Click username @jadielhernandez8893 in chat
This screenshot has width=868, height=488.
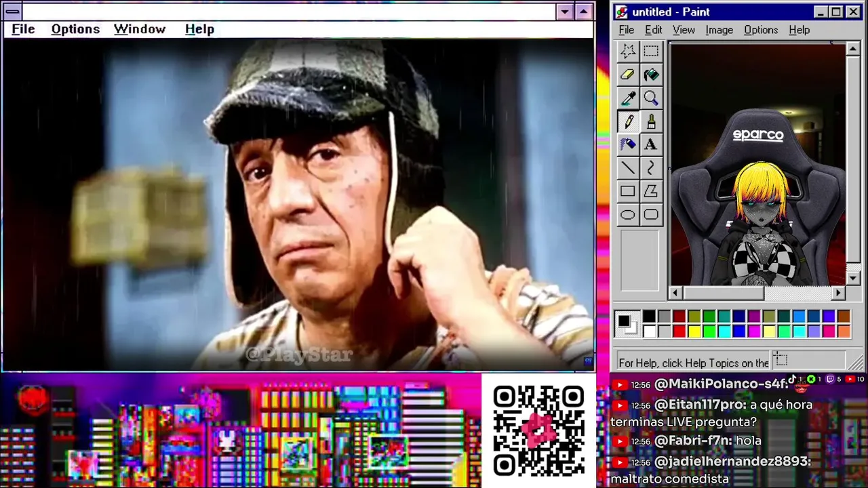click(x=732, y=461)
